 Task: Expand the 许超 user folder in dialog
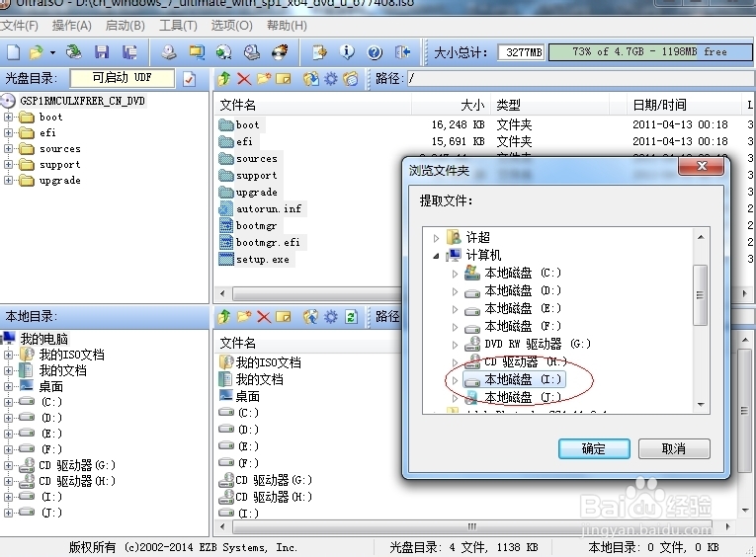pyautogui.click(x=436, y=238)
